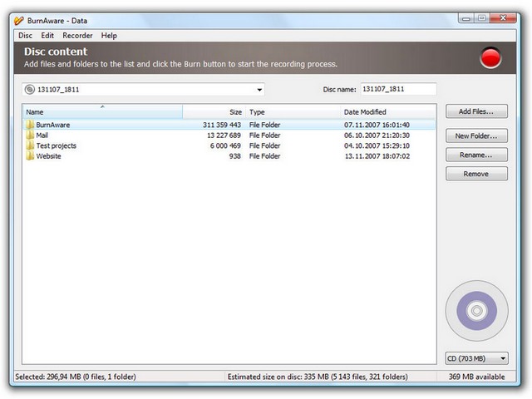Click the red Burn button

coord(490,57)
